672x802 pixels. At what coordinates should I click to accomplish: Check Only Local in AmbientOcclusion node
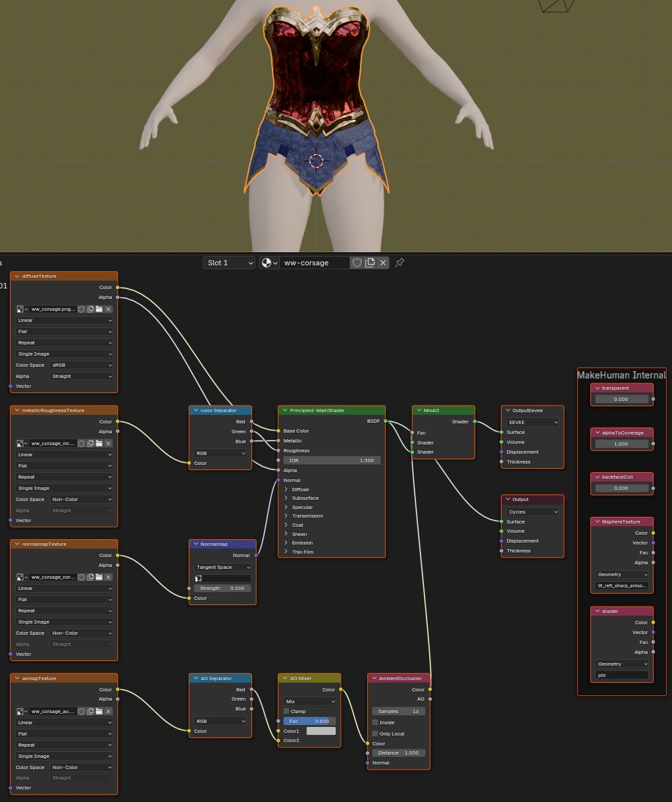[x=376, y=734]
